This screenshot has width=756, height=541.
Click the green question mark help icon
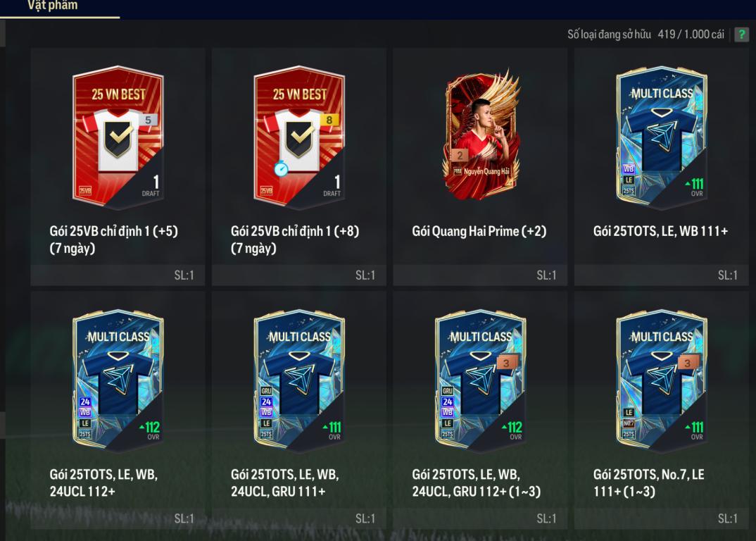click(x=741, y=35)
